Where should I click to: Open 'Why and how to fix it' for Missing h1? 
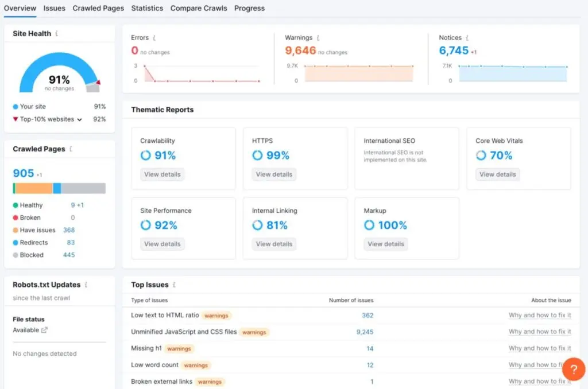[x=540, y=348]
